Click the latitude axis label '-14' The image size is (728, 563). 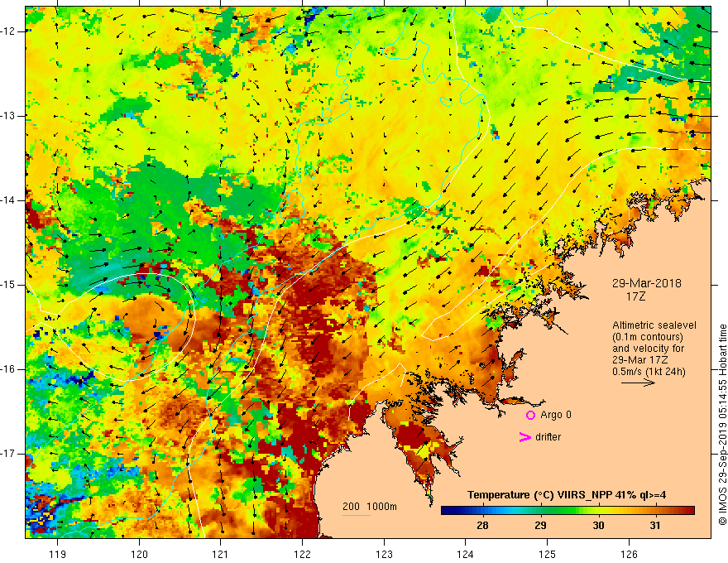click(8, 200)
